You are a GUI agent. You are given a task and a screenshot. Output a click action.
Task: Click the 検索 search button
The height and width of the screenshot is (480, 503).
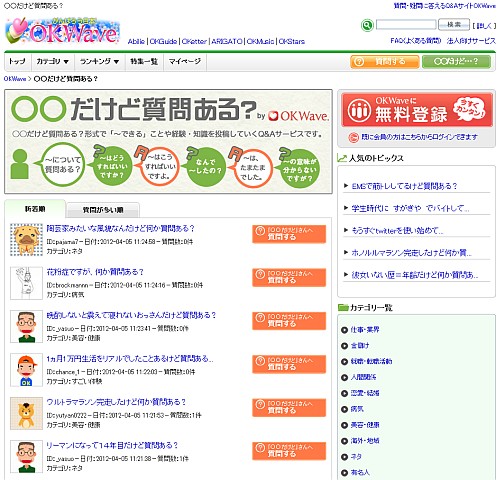[x=454, y=25]
